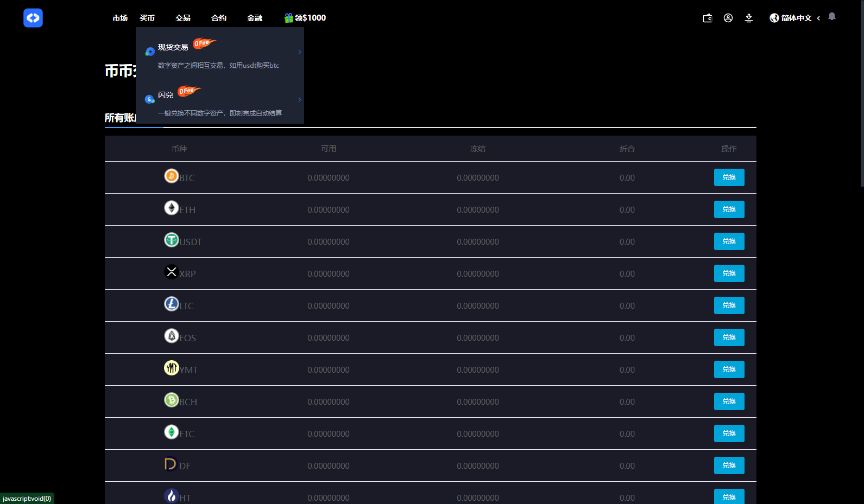Open the user account profile icon
The height and width of the screenshot is (504, 864).
[x=728, y=18]
